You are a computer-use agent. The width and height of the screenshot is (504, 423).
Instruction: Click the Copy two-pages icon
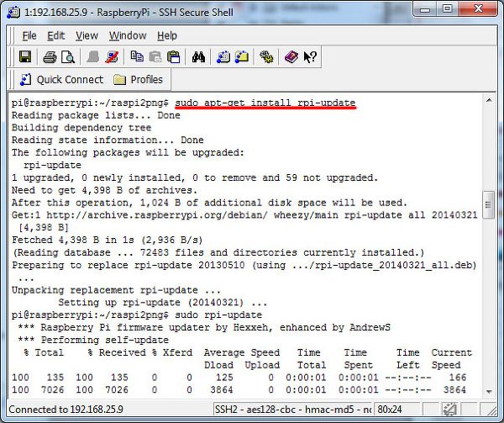click(x=137, y=56)
